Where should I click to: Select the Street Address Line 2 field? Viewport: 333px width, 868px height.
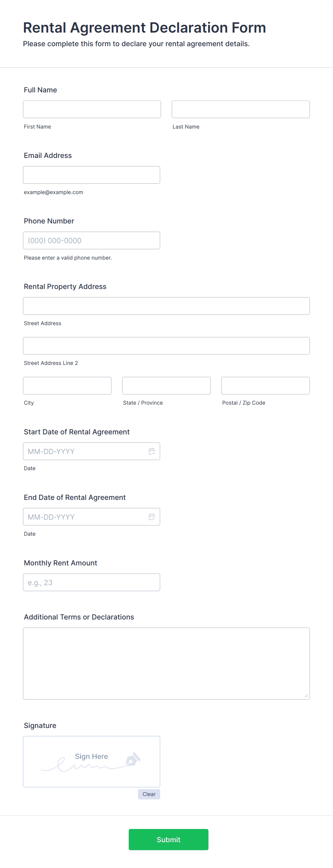(166, 346)
